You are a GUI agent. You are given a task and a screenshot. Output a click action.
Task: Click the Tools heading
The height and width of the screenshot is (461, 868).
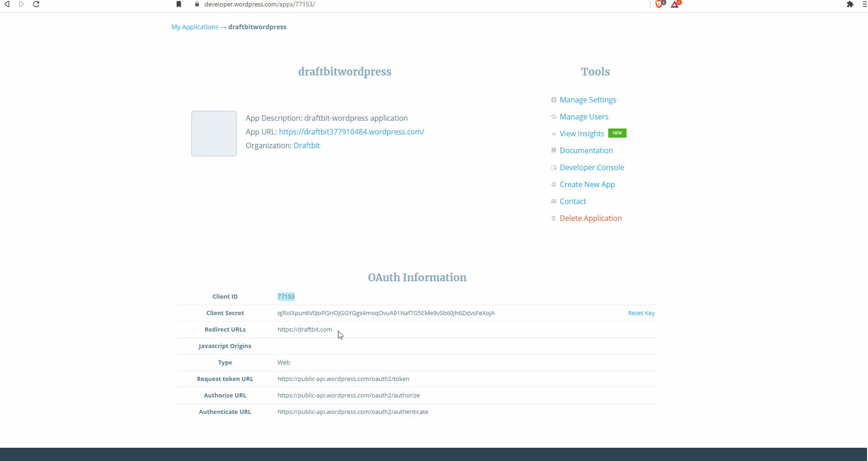coord(595,72)
